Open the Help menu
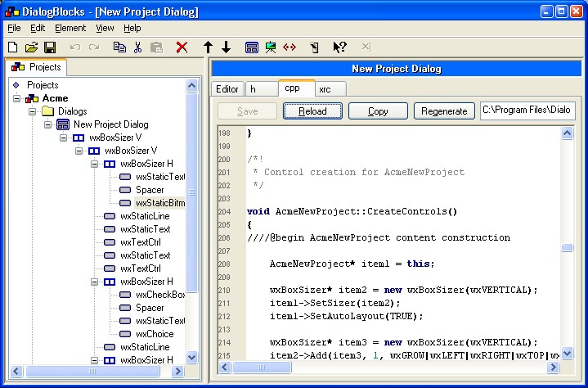The image size is (588, 388). (132, 28)
